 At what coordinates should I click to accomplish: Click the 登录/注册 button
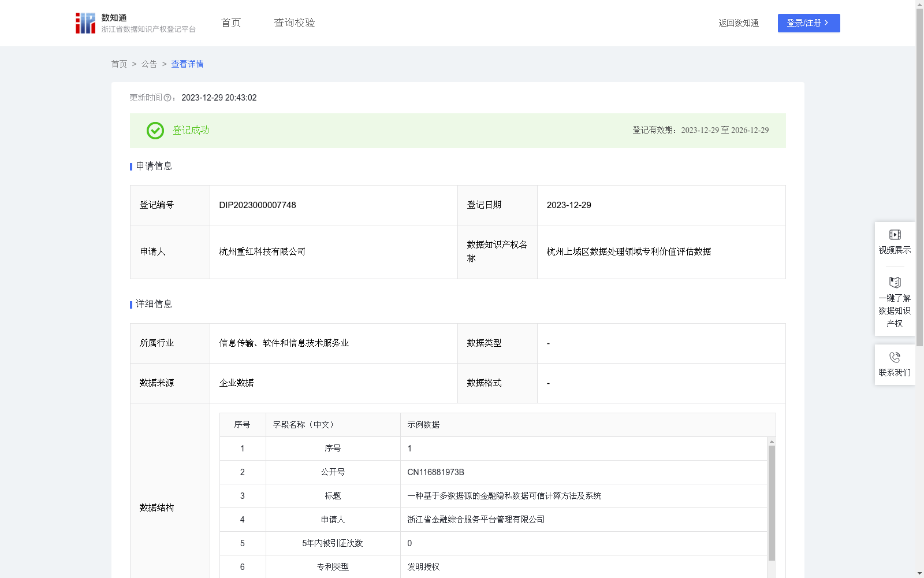[x=808, y=23]
